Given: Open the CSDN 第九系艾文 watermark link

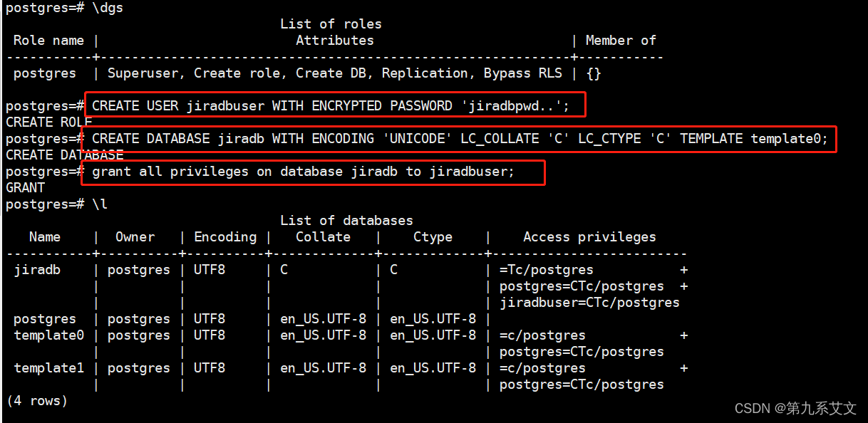Looking at the screenshot, I should (x=793, y=409).
